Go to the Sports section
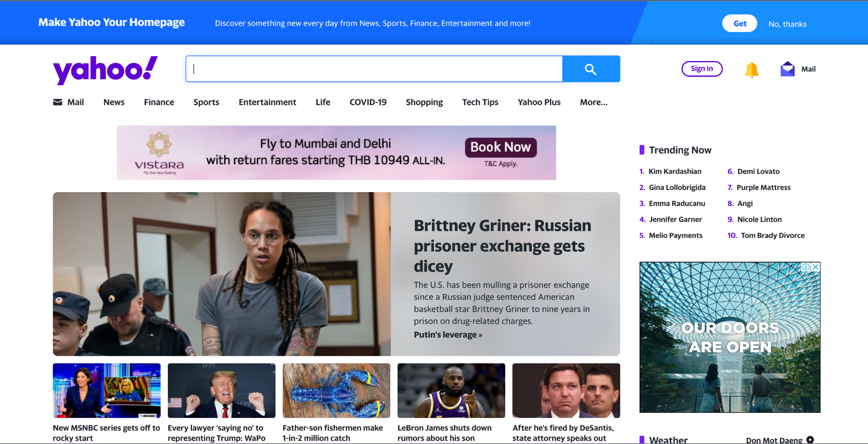This screenshot has width=868, height=444. pos(206,102)
